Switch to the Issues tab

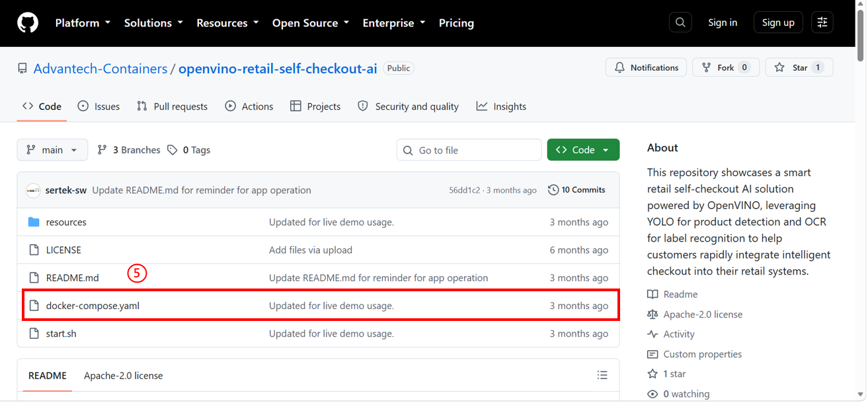point(99,107)
